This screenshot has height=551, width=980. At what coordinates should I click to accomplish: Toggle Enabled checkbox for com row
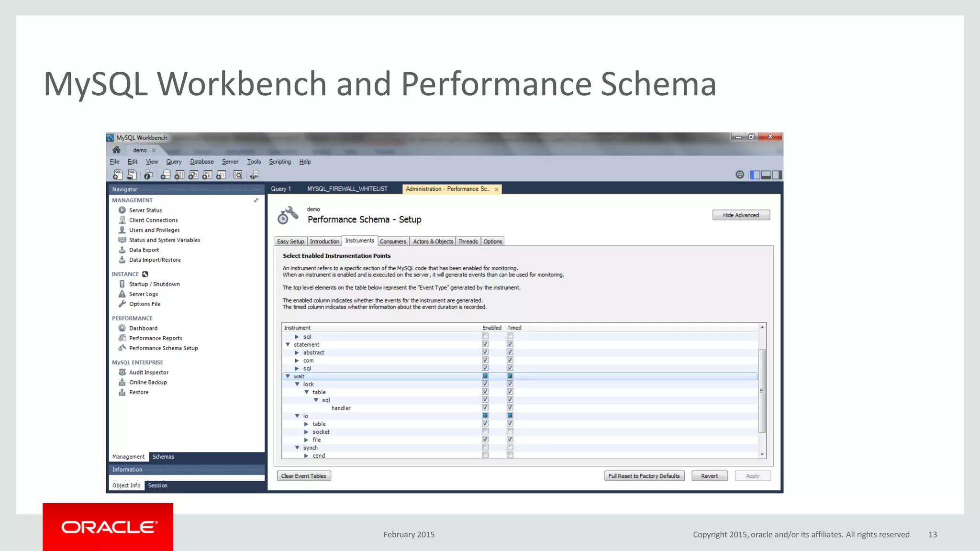coord(485,360)
